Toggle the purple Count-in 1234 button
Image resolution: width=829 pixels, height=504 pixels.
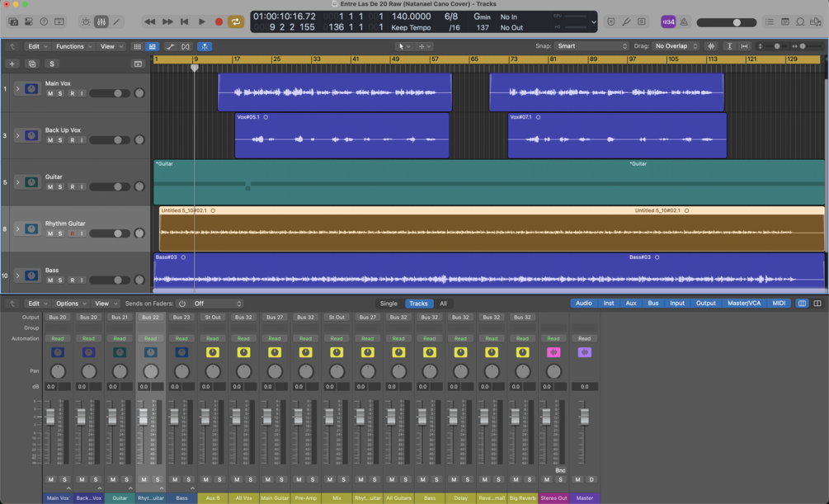pos(668,21)
